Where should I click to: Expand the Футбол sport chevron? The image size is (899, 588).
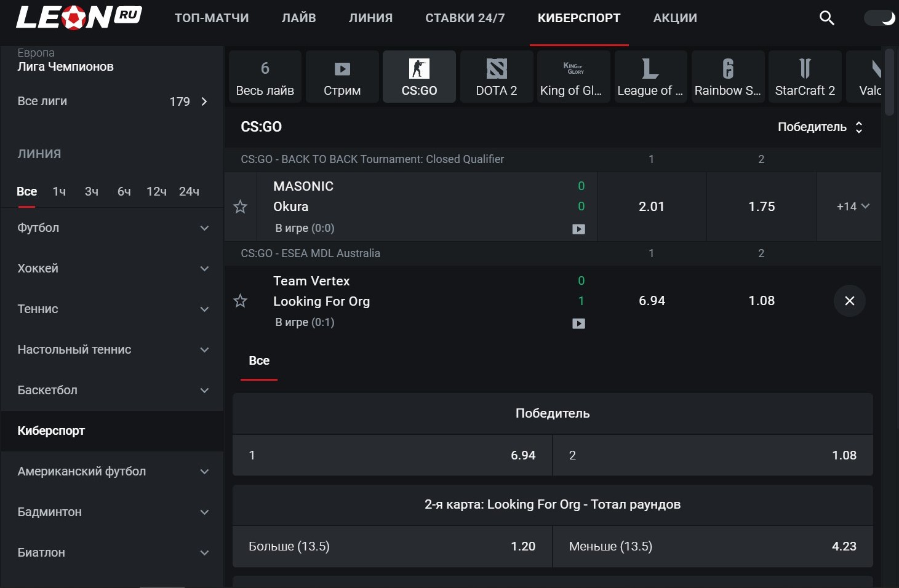[x=204, y=228]
